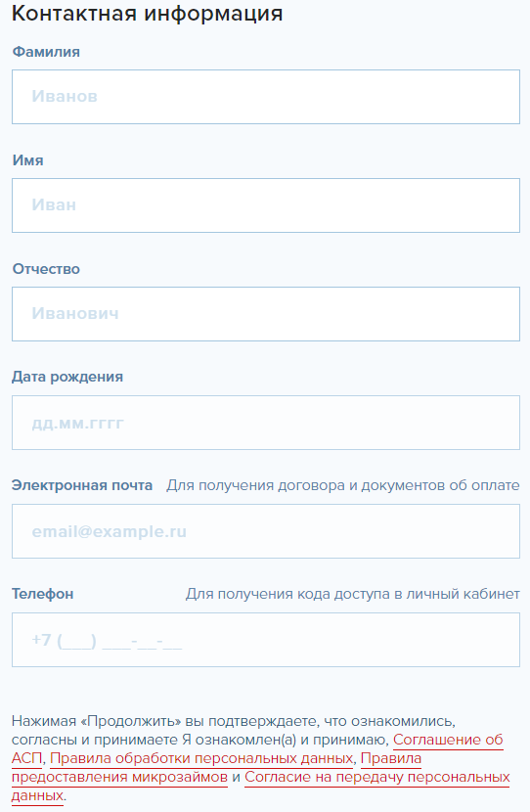Click the hint about получения договора и документов

[x=342, y=486]
